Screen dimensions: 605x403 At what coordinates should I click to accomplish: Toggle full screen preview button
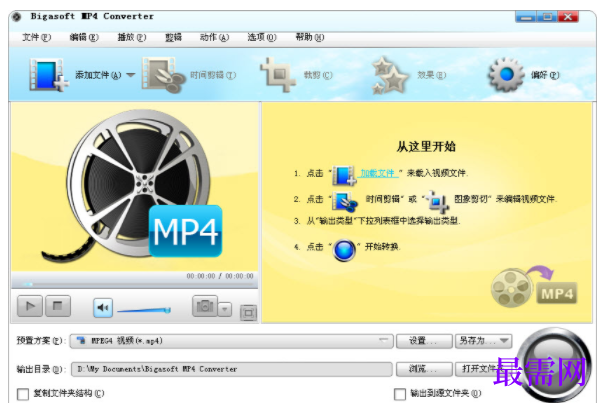[248, 313]
